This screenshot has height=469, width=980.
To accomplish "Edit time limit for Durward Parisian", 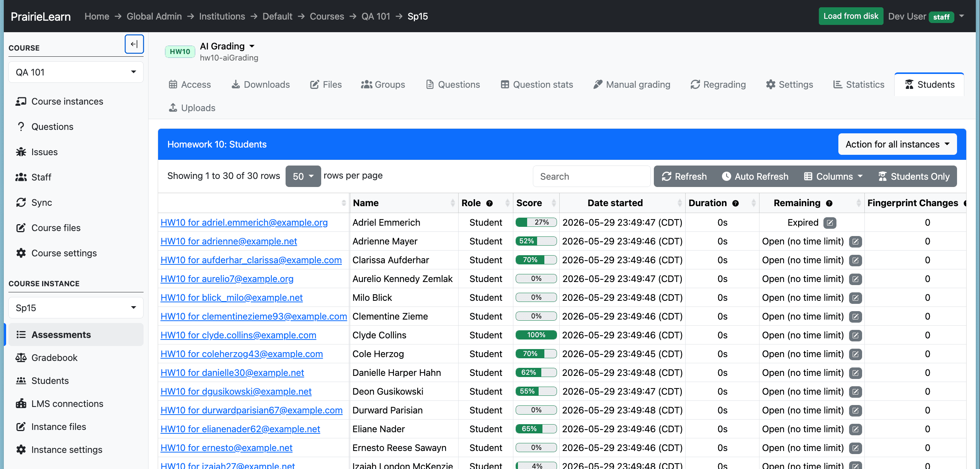I will pos(855,410).
